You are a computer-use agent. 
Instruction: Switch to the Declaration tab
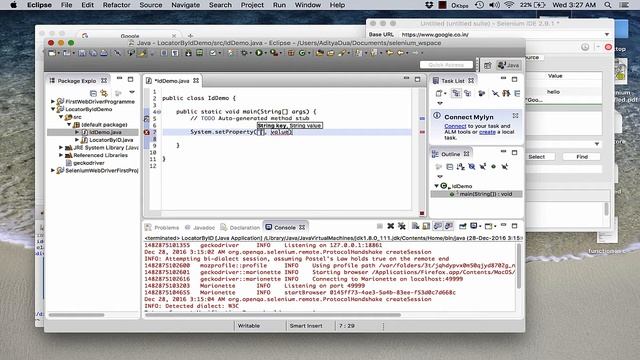click(240, 227)
